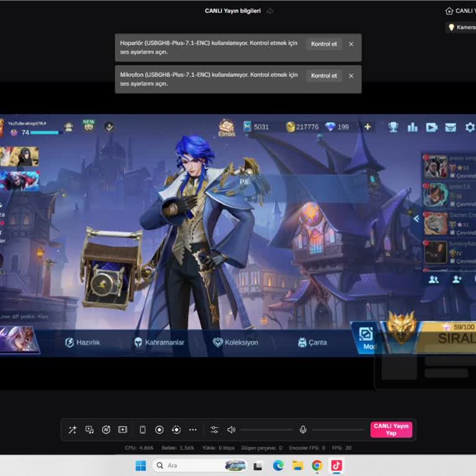
Task: Dismiss the Hoparlör notification
Action: point(351,44)
